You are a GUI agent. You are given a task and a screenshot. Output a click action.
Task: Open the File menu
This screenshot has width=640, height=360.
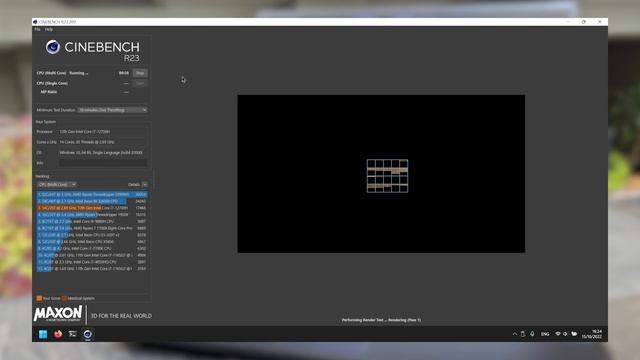[37, 29]
